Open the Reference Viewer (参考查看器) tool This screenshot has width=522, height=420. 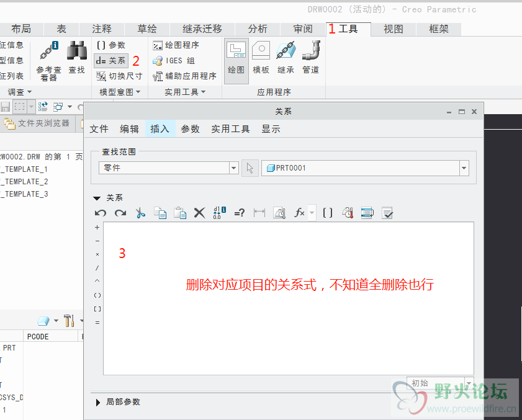coord(48,60)
